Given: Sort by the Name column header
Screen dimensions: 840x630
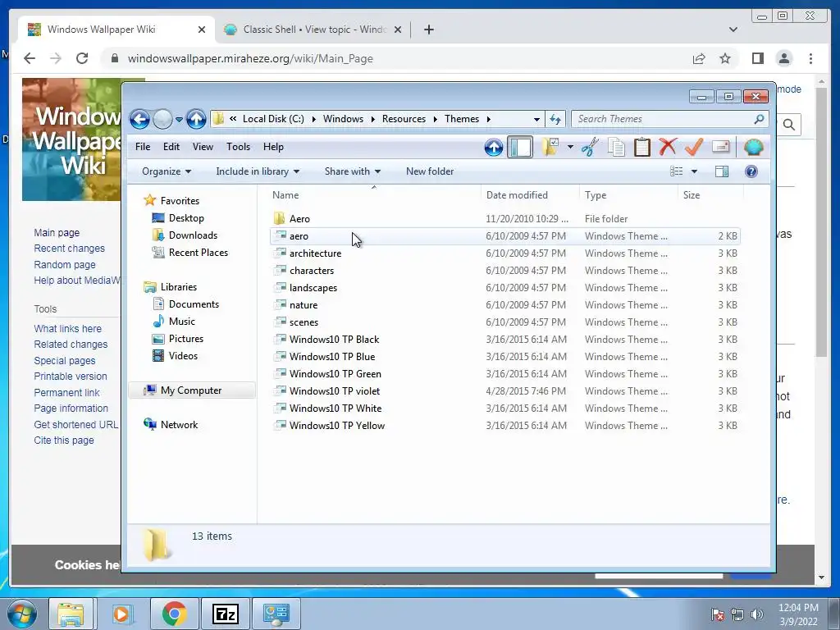Looking at the screenshot, I should point(374,195).
